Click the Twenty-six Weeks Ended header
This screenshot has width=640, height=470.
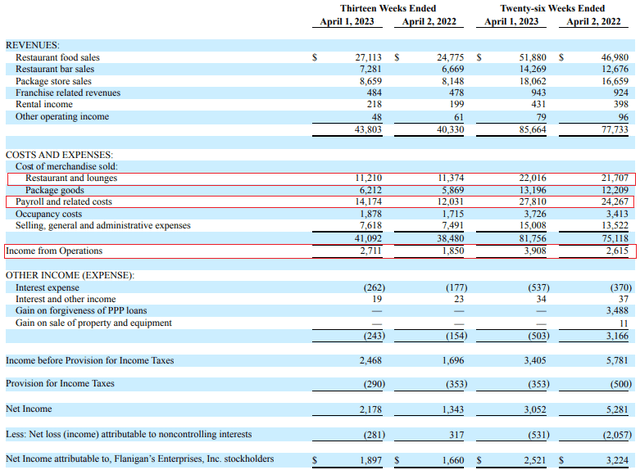pos(552,9)
